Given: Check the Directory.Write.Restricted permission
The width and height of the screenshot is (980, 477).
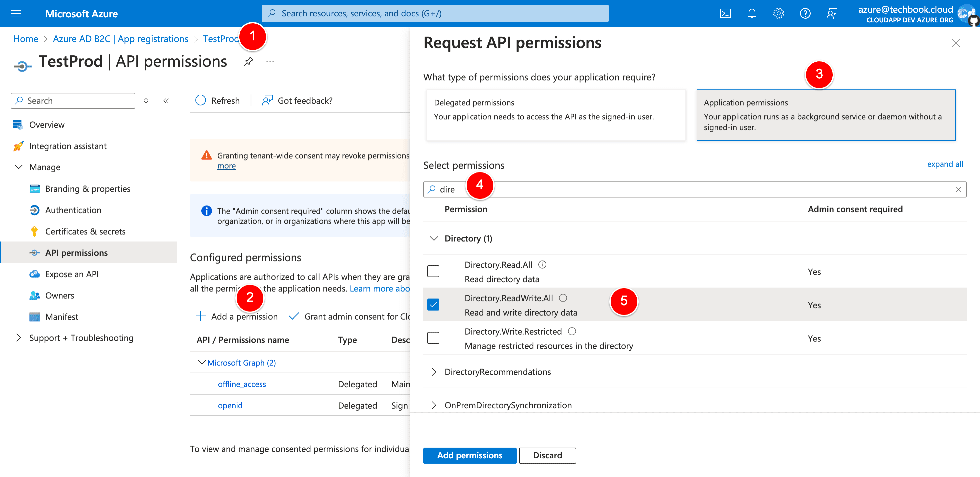Looking at the screenshot, I should click(433, 338).
